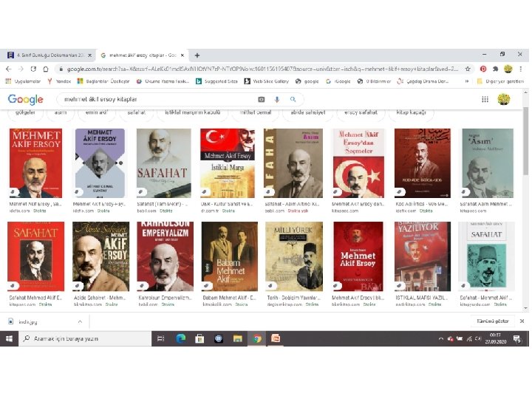Go back to the previous page
This screenshot has width=532, height=399.
point(9,69)
